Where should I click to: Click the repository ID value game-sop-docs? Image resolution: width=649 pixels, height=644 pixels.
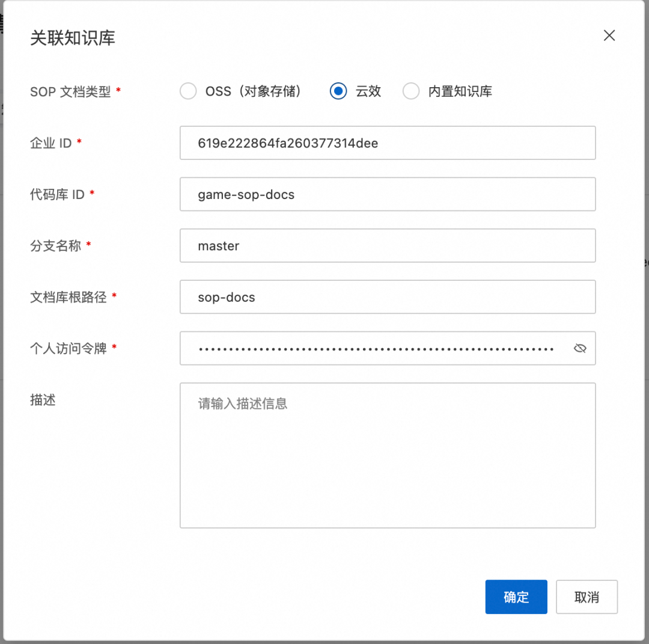coord(246,194)
